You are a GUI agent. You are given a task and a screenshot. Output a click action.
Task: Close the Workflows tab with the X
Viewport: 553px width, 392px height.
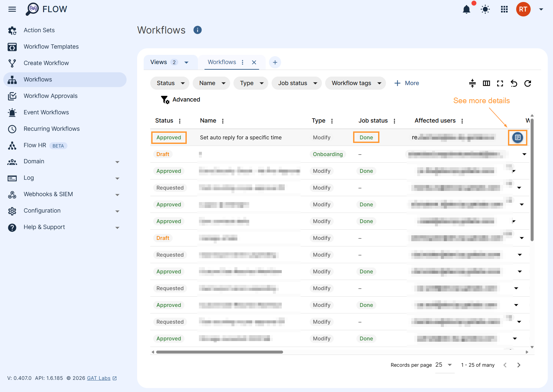point(254,62)
